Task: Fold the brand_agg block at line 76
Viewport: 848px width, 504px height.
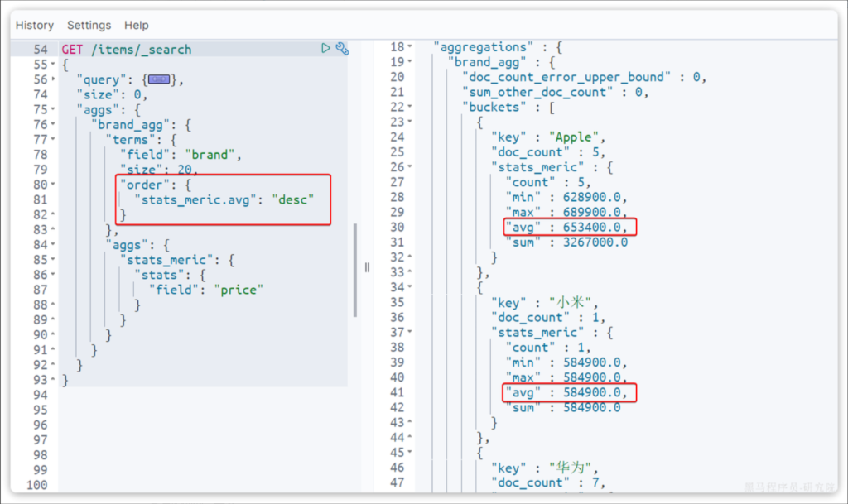Action: 54,125
